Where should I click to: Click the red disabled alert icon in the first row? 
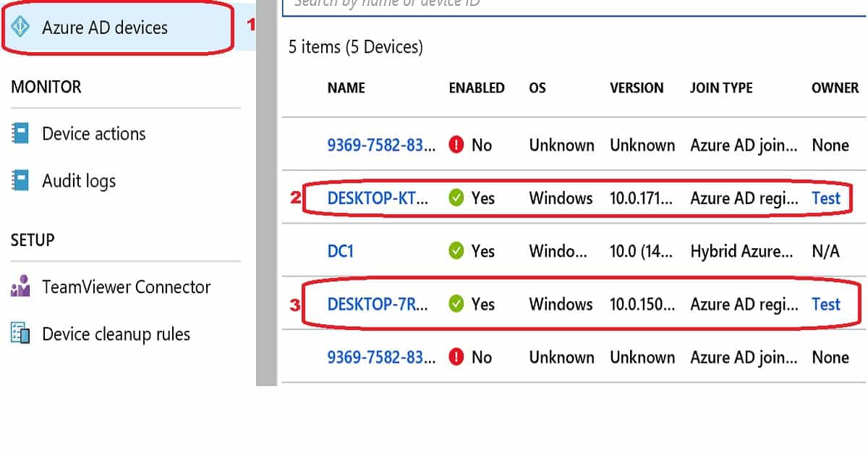tap(456, 145)
